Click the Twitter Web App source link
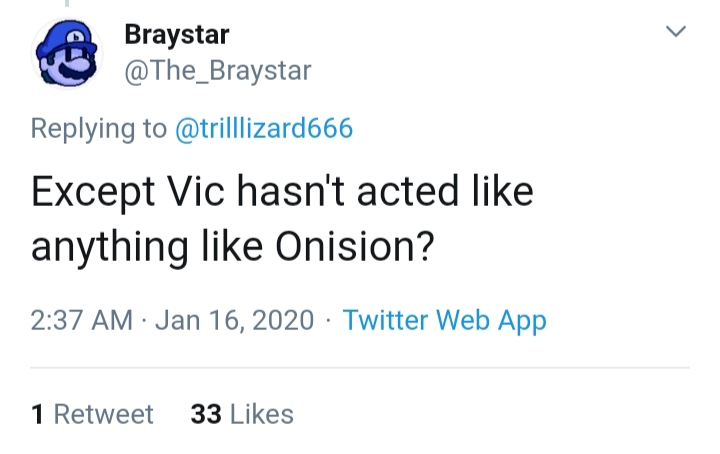The image size is (720, 454). [x=444, y=320]
